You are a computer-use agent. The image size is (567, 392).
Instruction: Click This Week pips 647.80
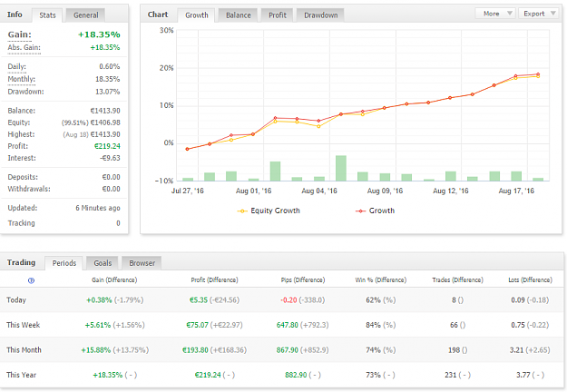coord(288,325)
